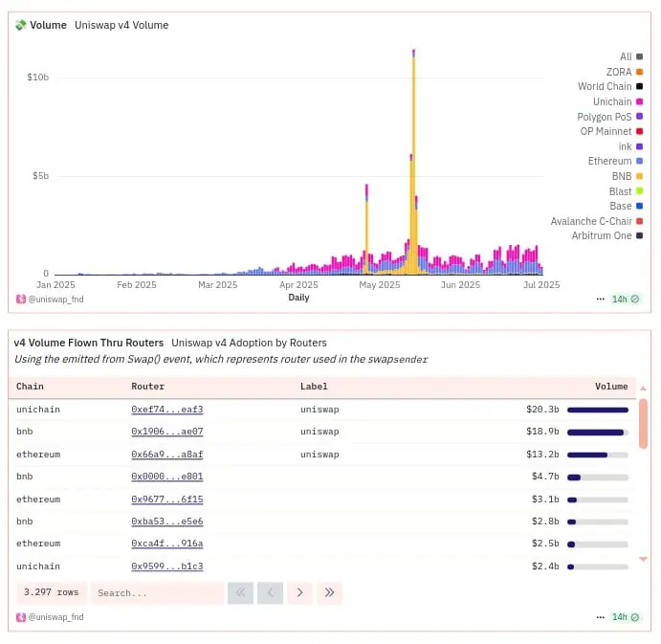Click 'Uniswap v4 Volume' chart subtitle
The height and width of the screenshot is (644, 661).
(121, 25)
